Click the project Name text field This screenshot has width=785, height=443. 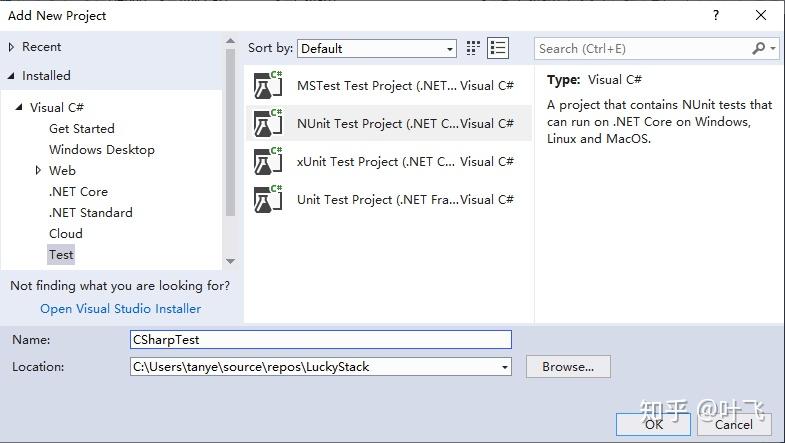pos(320,340)
